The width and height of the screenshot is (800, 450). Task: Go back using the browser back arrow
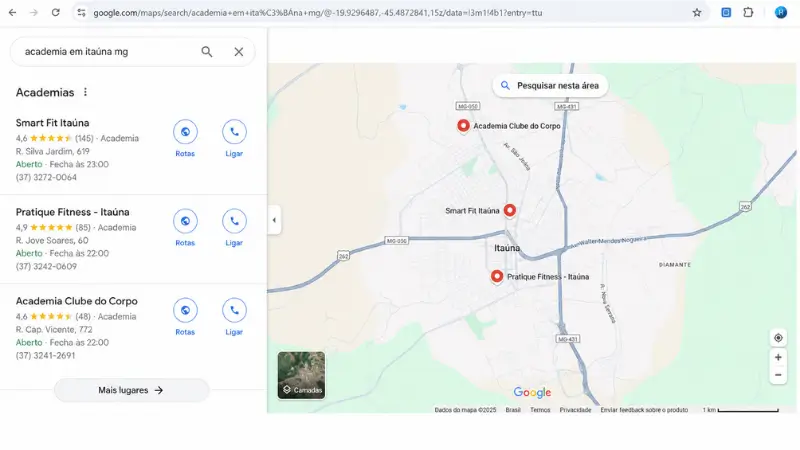pos(12,13)
